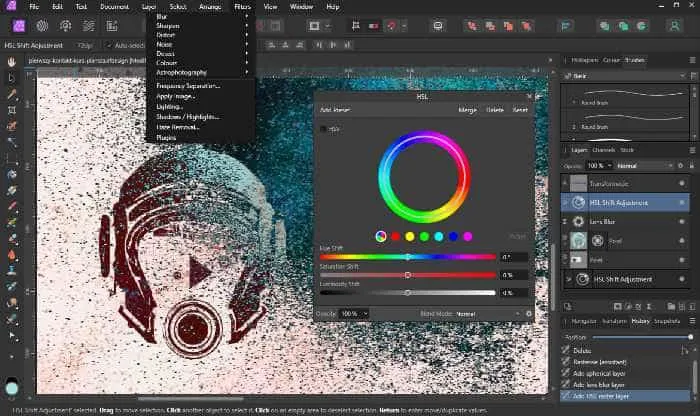Toggle the HSV checkbox in the HSL dialog
Viewport: 700px width, 416px height.
point(323,128)
